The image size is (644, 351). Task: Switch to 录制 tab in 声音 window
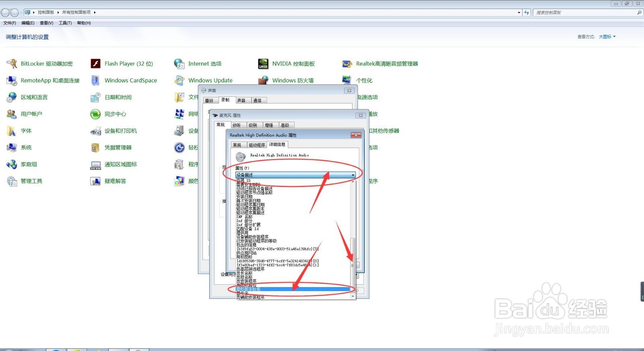point(227,100)
